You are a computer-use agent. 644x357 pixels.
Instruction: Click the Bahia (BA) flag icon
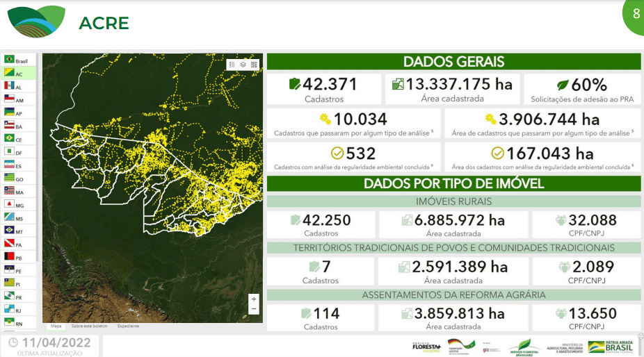[x=10, y=126]
